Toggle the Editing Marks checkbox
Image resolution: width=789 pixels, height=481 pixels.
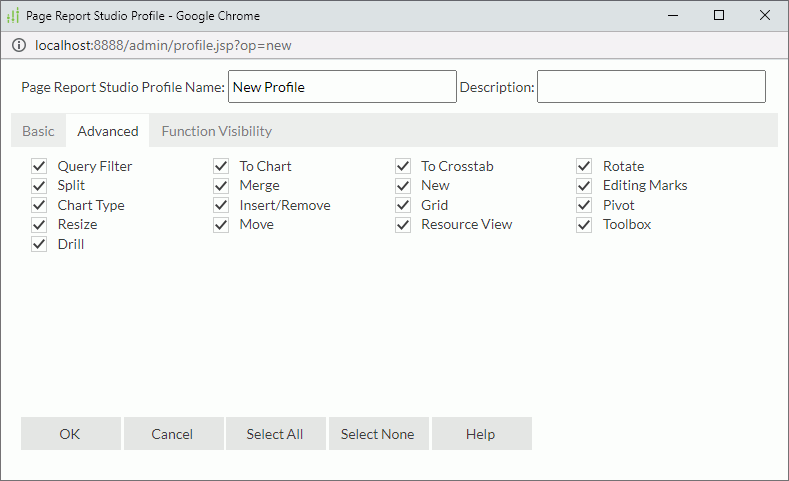click(584, 186)
